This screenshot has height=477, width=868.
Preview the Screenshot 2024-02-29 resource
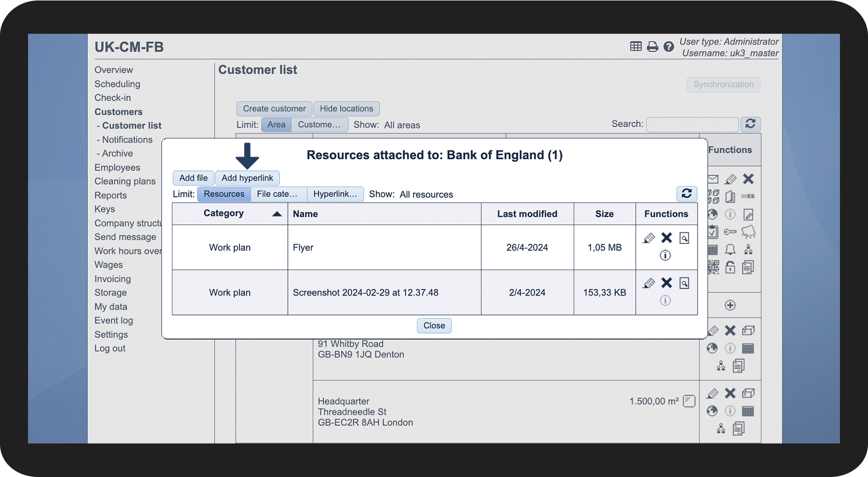(x=684, y=283)
